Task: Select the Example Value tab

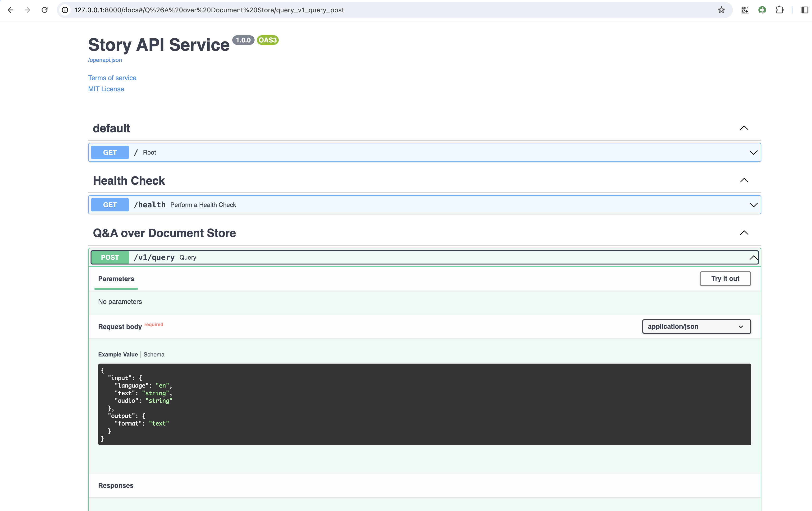Action: [x=118, y=355]
